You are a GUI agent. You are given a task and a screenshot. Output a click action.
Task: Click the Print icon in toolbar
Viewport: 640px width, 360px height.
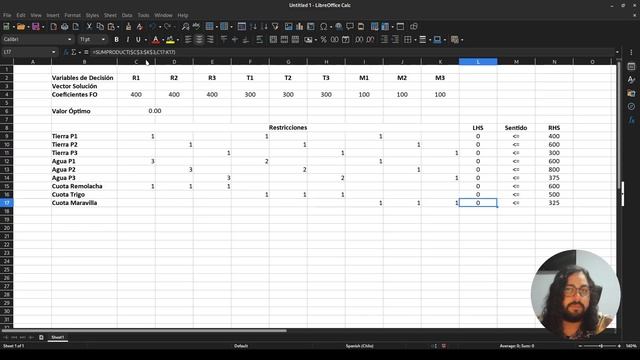coord(64,27)
